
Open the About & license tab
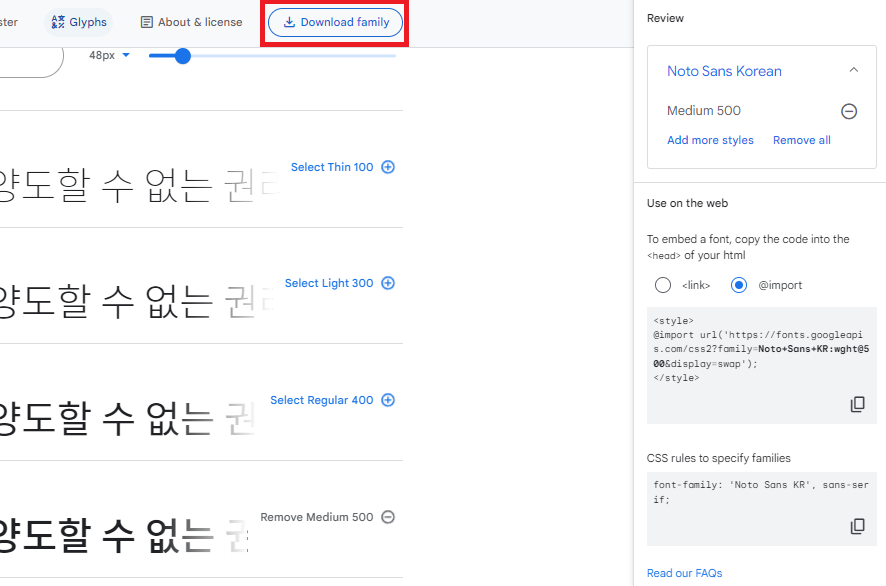pos(192,22)
